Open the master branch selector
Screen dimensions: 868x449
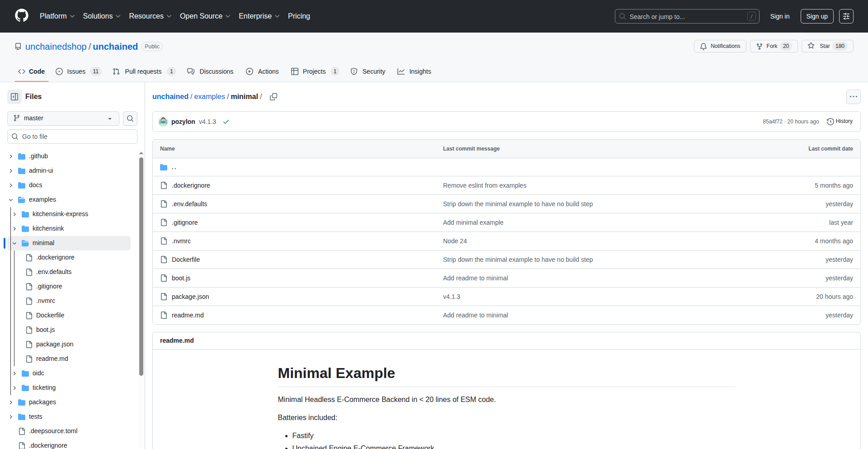[62, 118]
